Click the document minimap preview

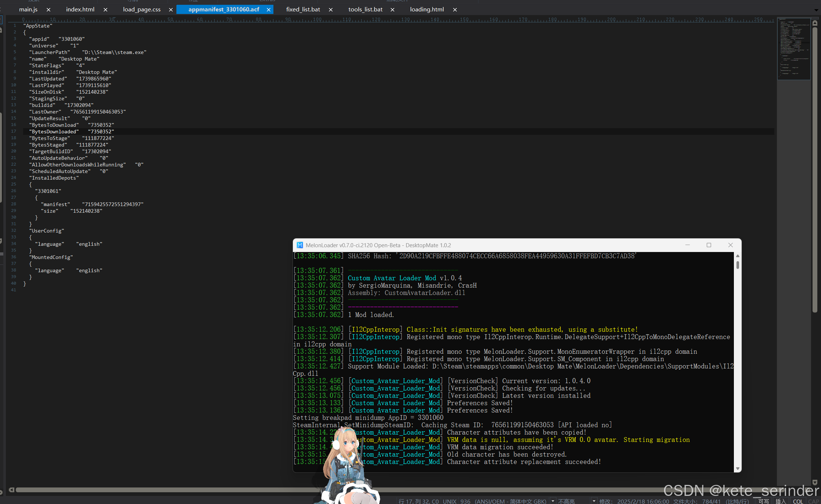point(794,48)
